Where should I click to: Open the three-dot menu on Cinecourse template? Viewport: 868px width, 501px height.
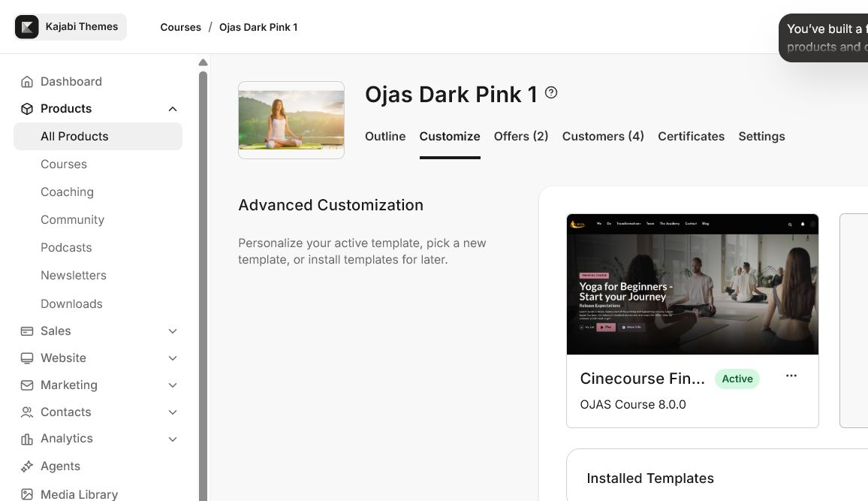click(x=791, y=376)
